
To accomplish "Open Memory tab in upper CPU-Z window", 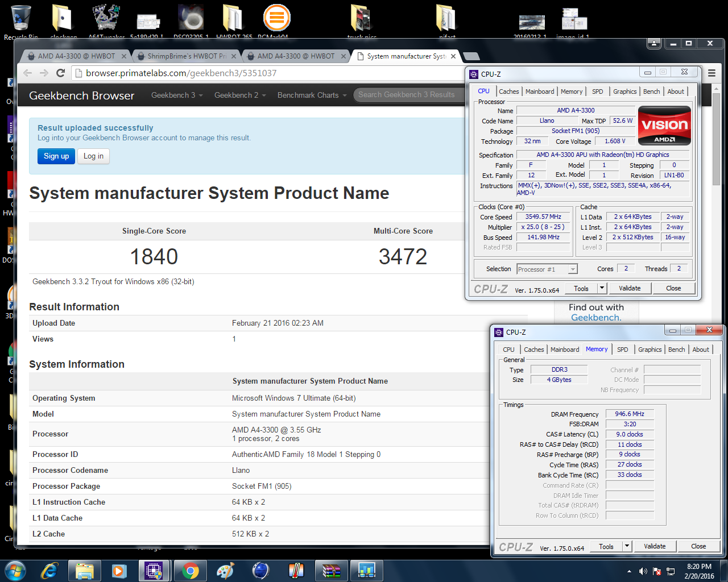I will [572, 92].
